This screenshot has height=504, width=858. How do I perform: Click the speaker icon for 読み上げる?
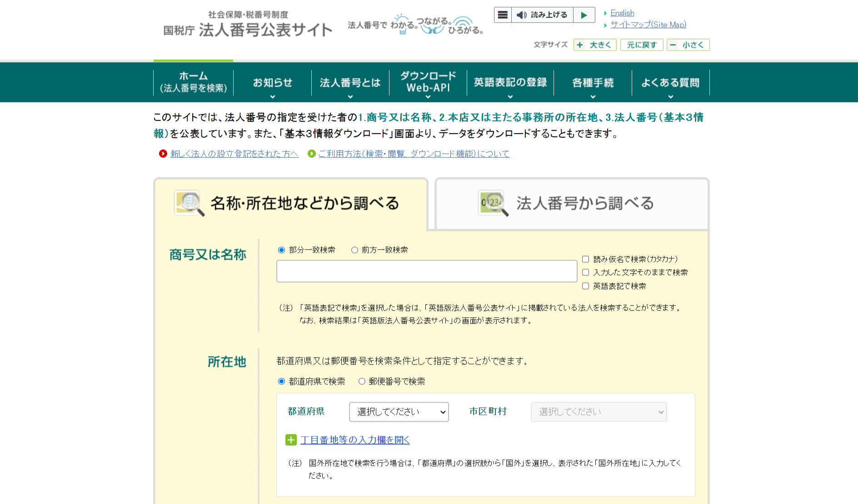[x=522, y=15]
